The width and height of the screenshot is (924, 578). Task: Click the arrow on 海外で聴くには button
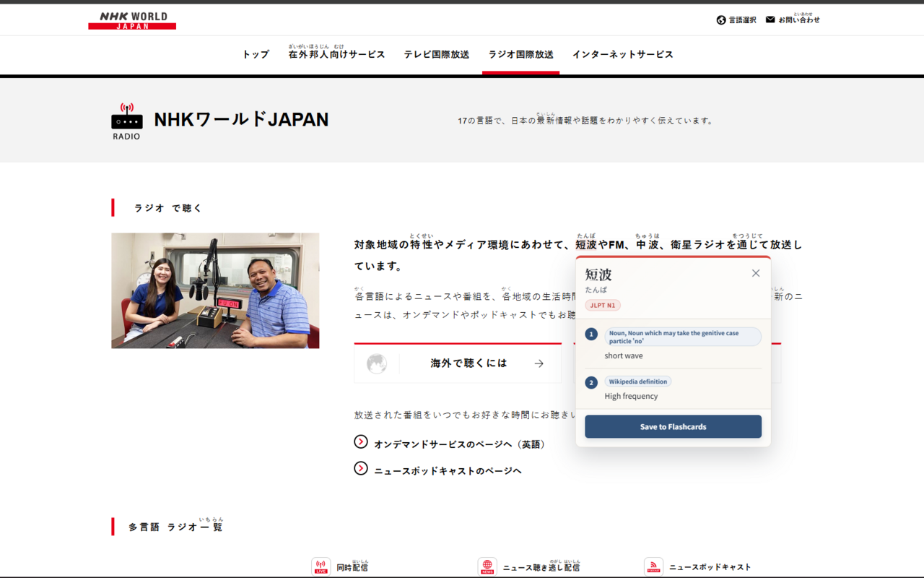tap(539, 363)
